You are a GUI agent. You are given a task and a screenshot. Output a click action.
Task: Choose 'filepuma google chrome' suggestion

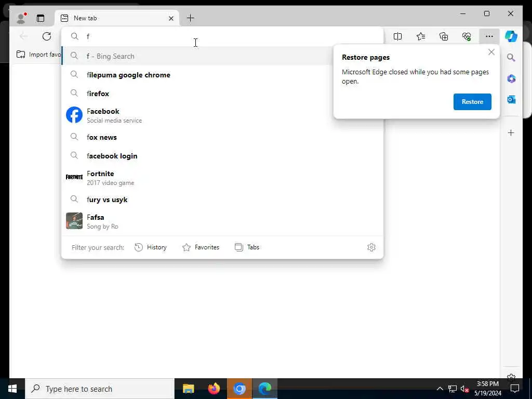pyautogui.click(x=222, y=75)
